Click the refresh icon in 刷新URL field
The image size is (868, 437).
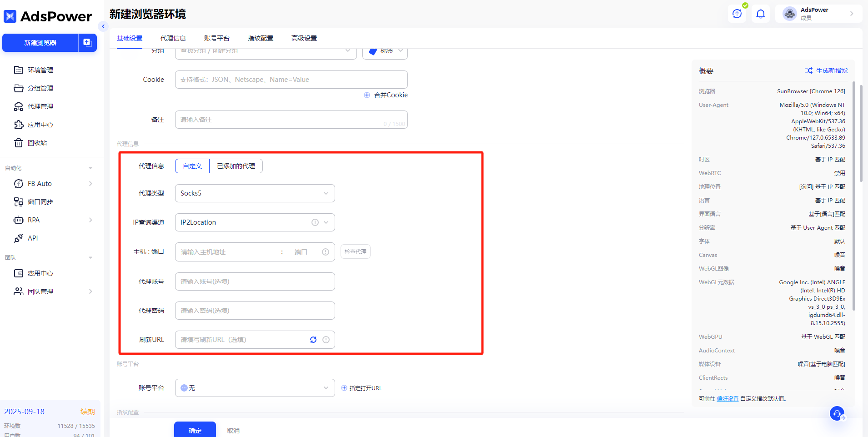coord(313,340)
